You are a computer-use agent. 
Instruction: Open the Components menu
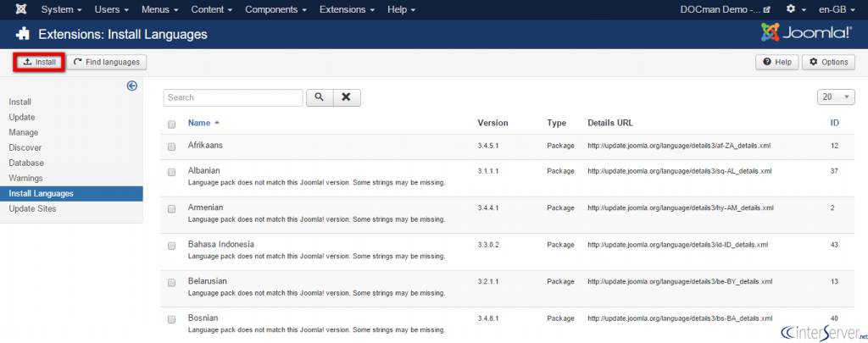(275, 10)
